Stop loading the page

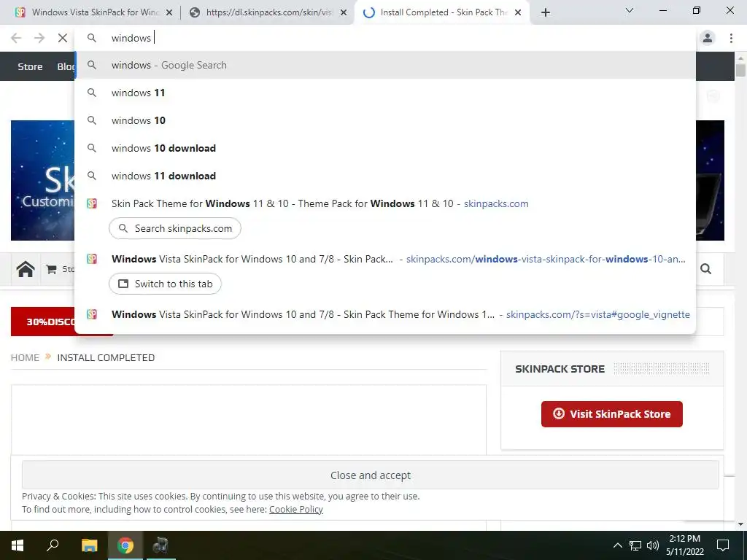(x=63, y=38)
